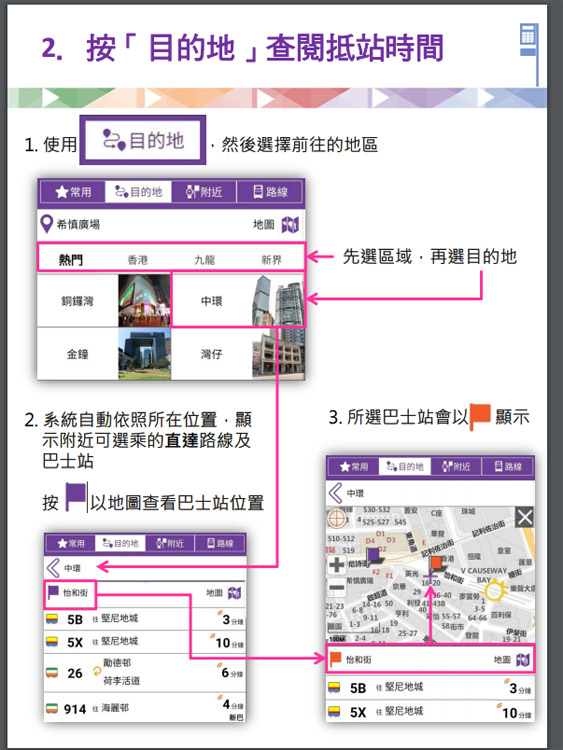Viewport: 563px width, 750px height.
Task: Click the map icon beside 希慎廣場
Action: (290, 224)
